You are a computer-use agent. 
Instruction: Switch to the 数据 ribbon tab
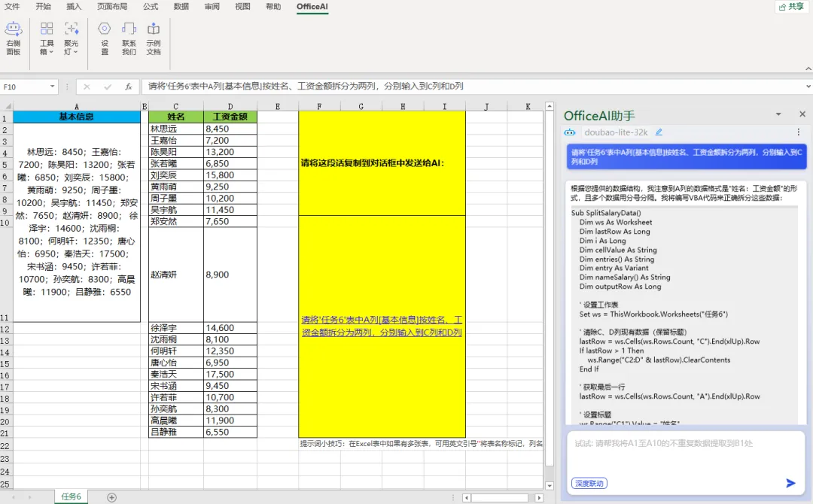[181, 6]
